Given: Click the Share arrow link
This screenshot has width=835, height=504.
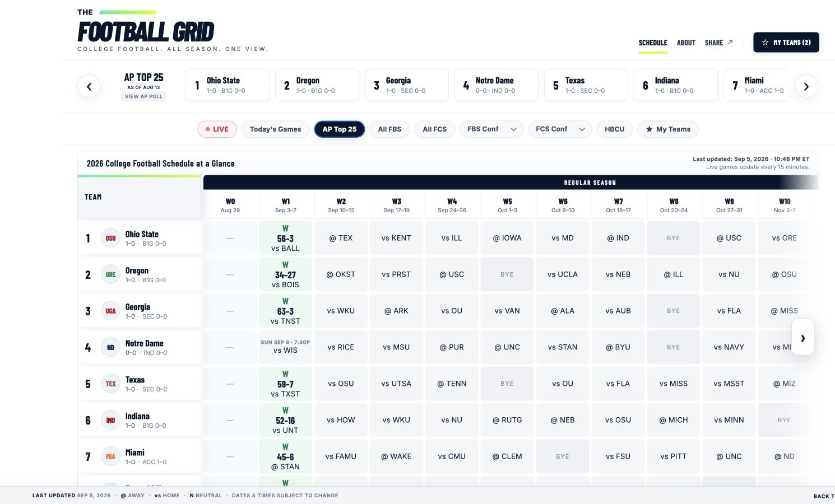Looking at the screenshot, I should 718,43.
